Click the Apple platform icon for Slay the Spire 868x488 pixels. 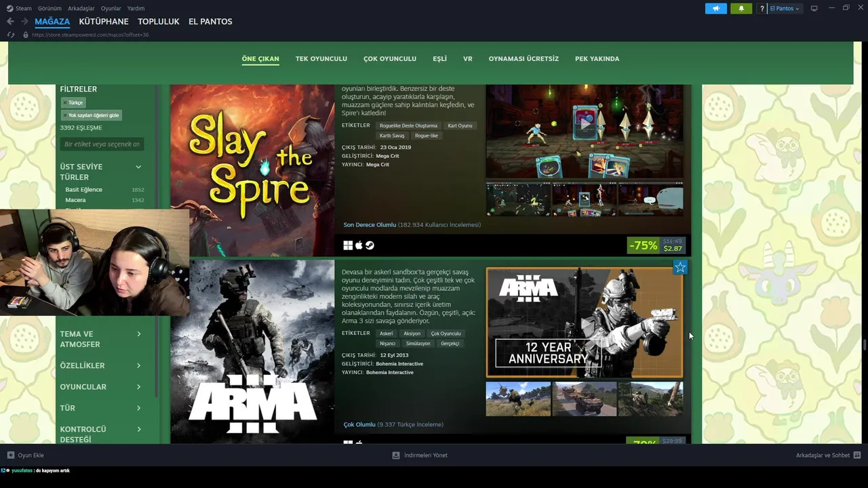[x=359, y=245]
